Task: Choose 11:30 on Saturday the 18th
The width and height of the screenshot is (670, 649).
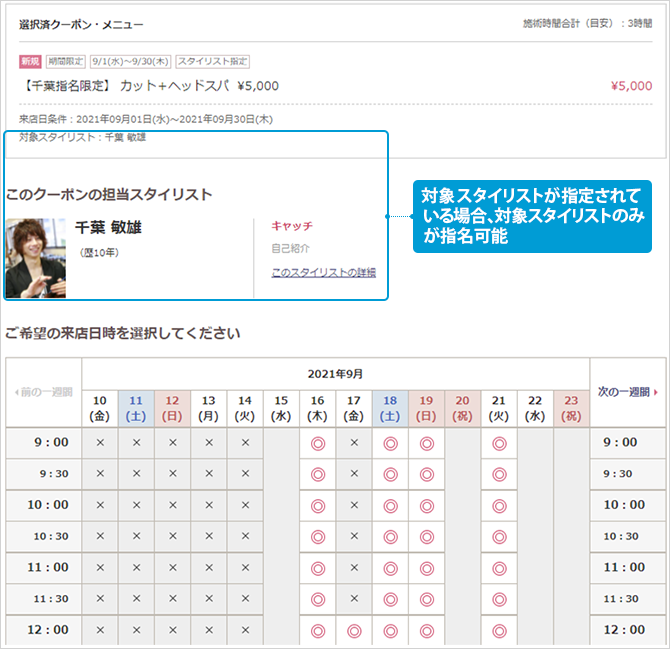Action: [390, 599]
